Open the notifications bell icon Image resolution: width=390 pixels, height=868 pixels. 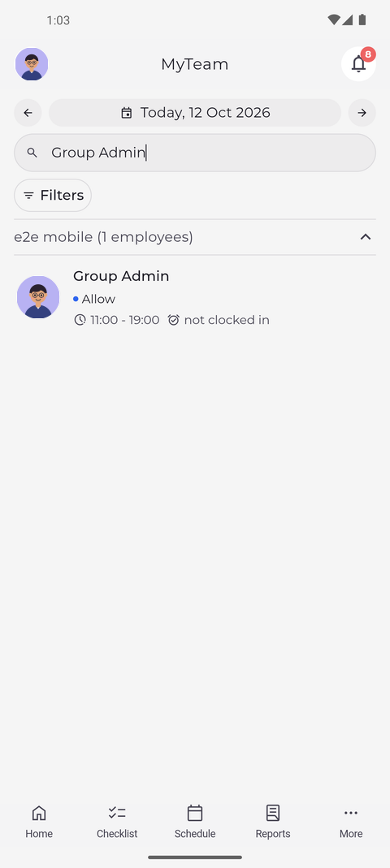click(358, 64)
